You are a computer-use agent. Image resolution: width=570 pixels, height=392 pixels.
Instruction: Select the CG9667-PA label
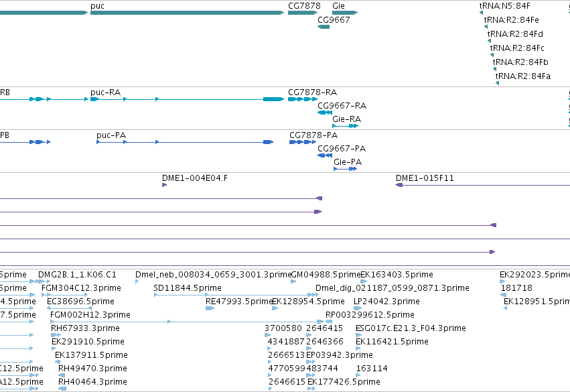click(342, 149)
